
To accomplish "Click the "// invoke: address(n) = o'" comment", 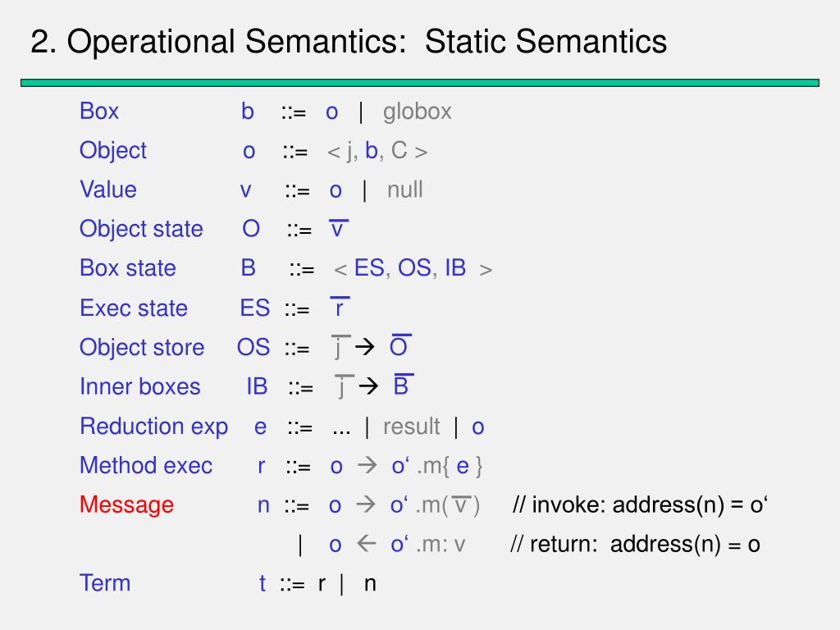I will 640,504.
